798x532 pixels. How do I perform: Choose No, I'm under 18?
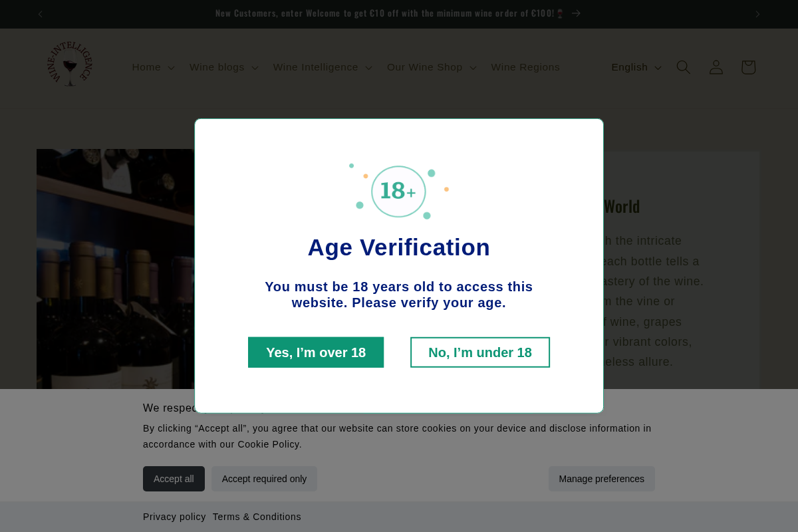tap(480, 352)
